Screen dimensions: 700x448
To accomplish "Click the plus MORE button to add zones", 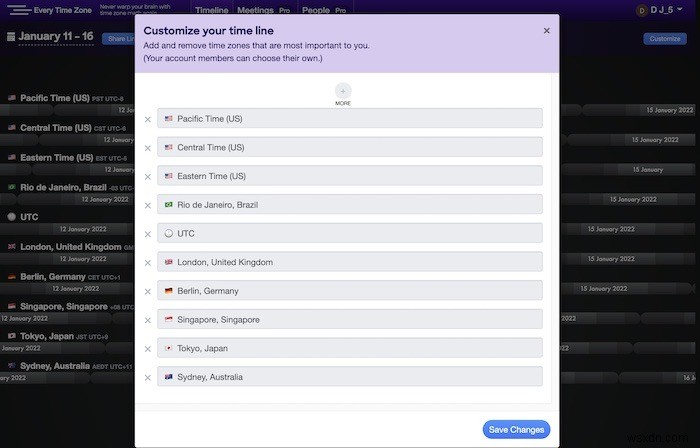I will tap(343, 91).
